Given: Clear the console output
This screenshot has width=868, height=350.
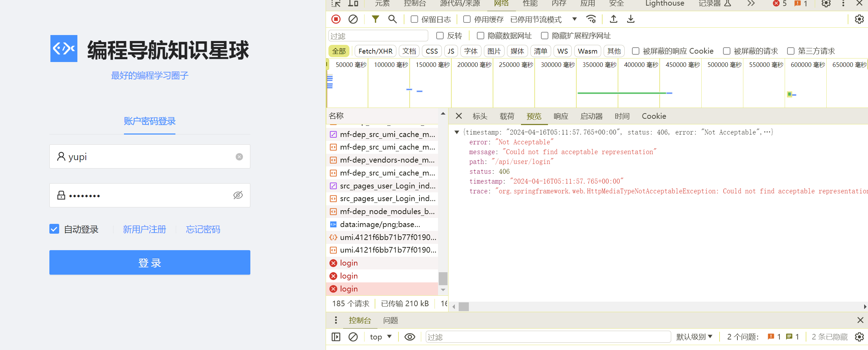Looking at the screenshot, I should pos(353,337).
